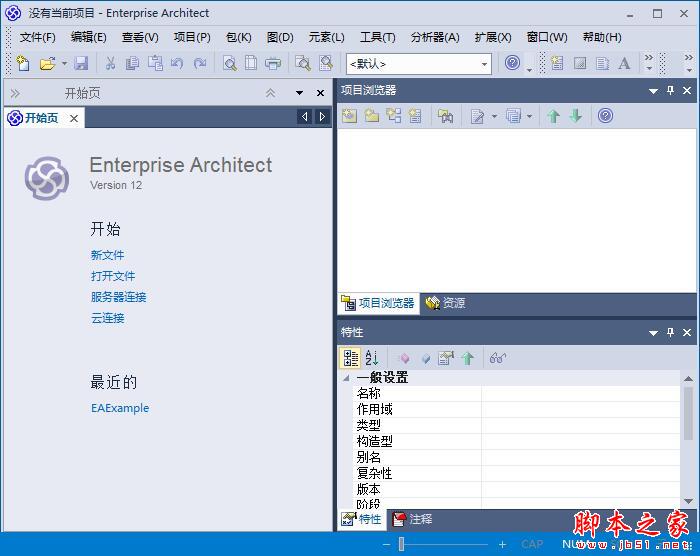The width and height of the screenshot is (700, 556).
Task: Click the zoom in plus button
Action: pos(502,544)
